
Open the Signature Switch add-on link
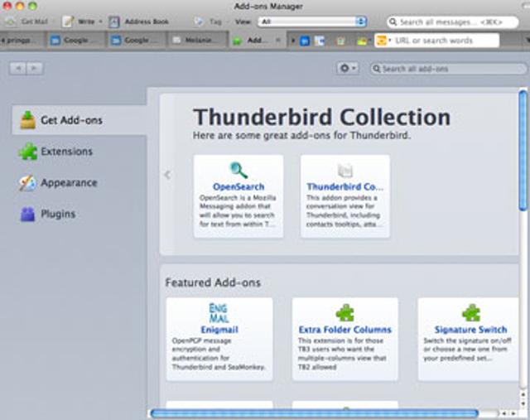[471, 330]
